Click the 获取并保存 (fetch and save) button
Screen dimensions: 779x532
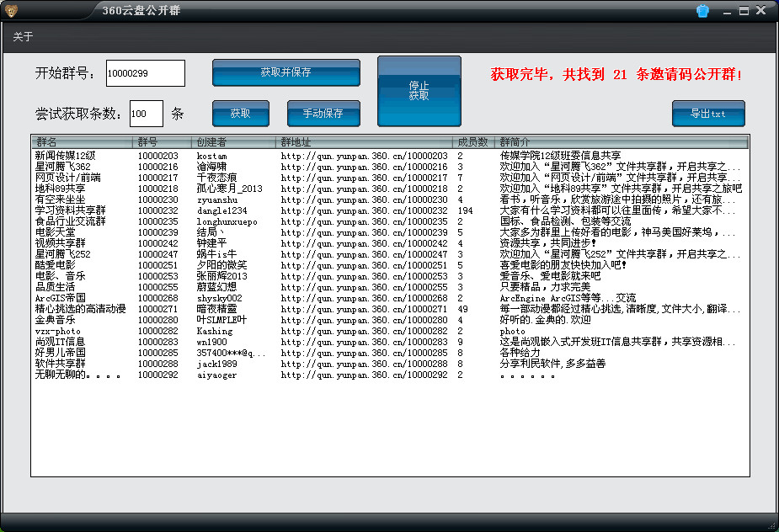click(285, 73)
